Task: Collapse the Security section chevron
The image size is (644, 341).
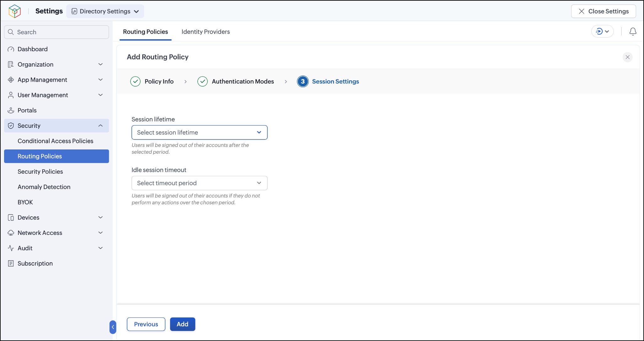Action: pyautogui.click(x=101, y=126)
